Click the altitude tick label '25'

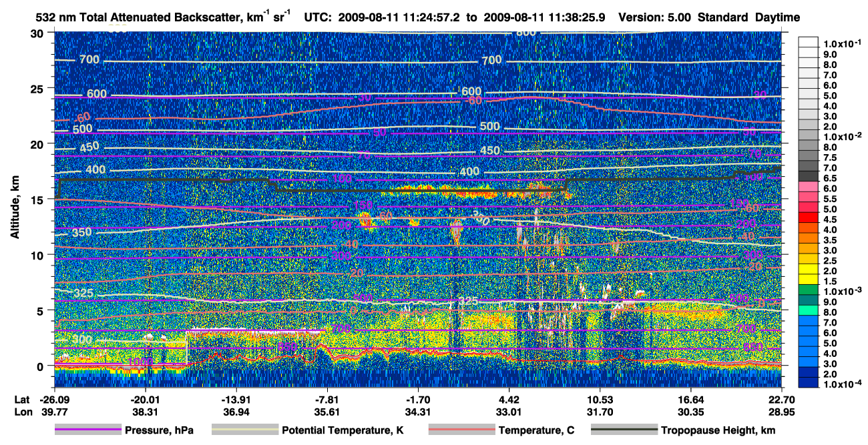37,88
